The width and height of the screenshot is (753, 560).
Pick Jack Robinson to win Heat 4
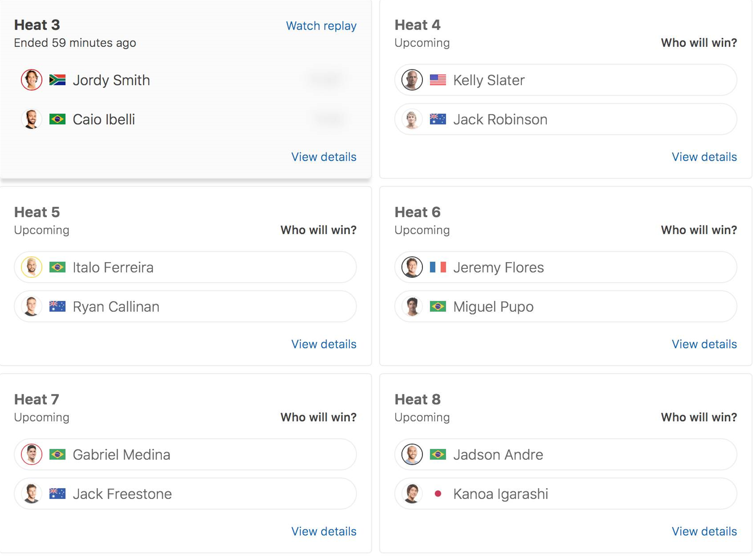coord(566,119)
